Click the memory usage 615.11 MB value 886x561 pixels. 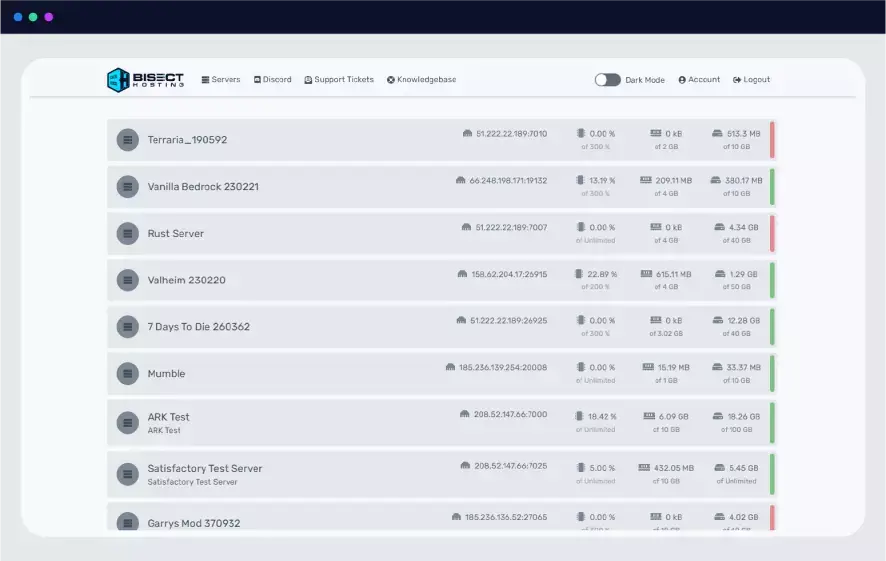(x=674, y=275)
